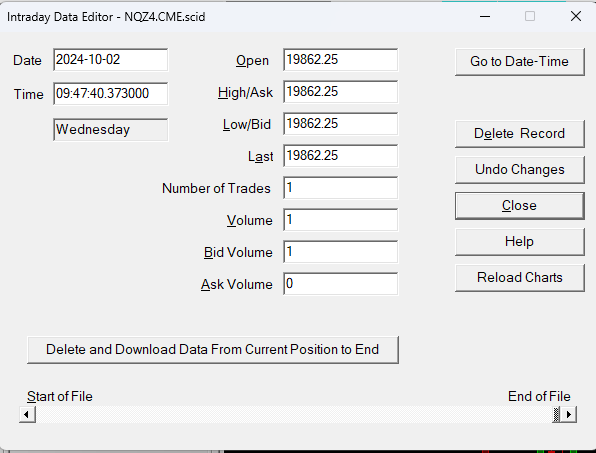Click into the Open price field
Screen dimensions: 596x453
[341, 60]
